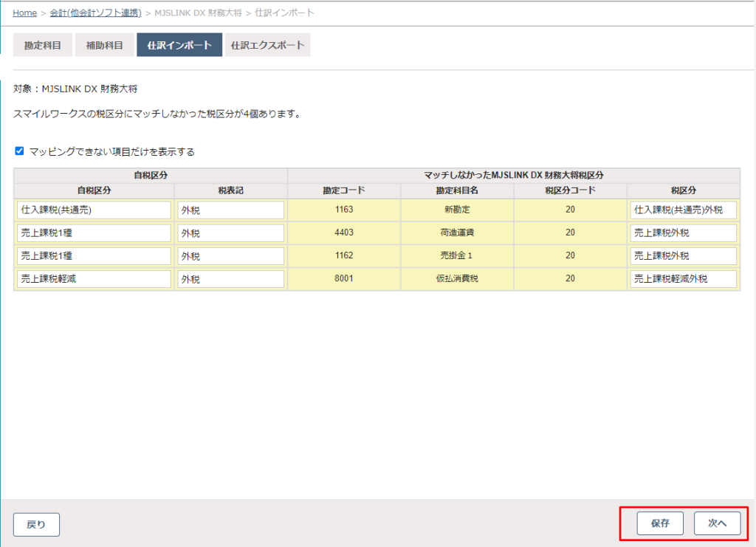
Task: Click the 保存 button
Action: pyautogui.click(x=660, y=523)
